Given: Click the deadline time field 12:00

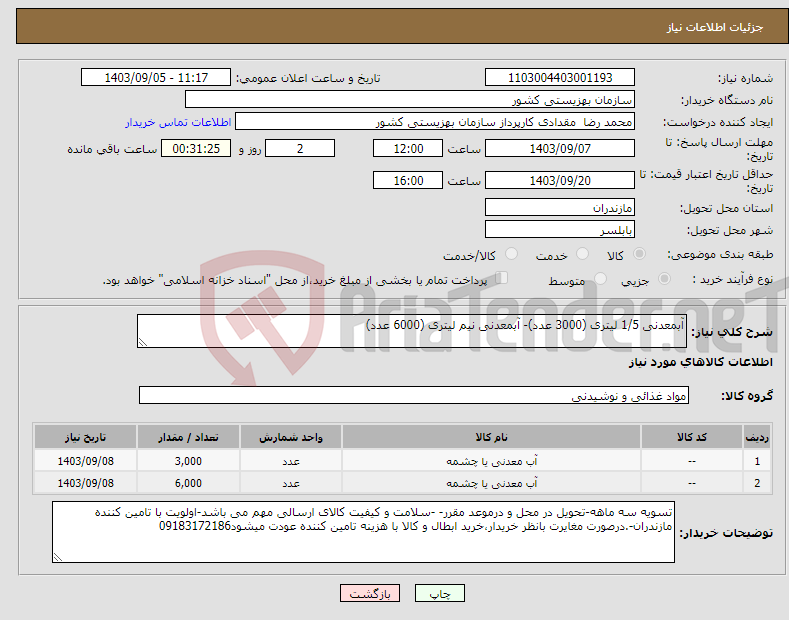Looking at the screenshot, I should [x=408, y=148].
